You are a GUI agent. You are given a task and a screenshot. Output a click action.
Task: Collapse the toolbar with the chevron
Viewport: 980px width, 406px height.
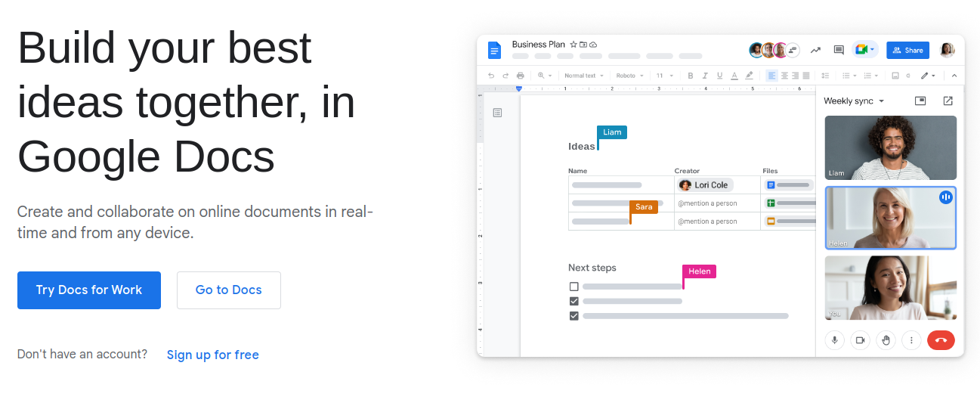954,76
